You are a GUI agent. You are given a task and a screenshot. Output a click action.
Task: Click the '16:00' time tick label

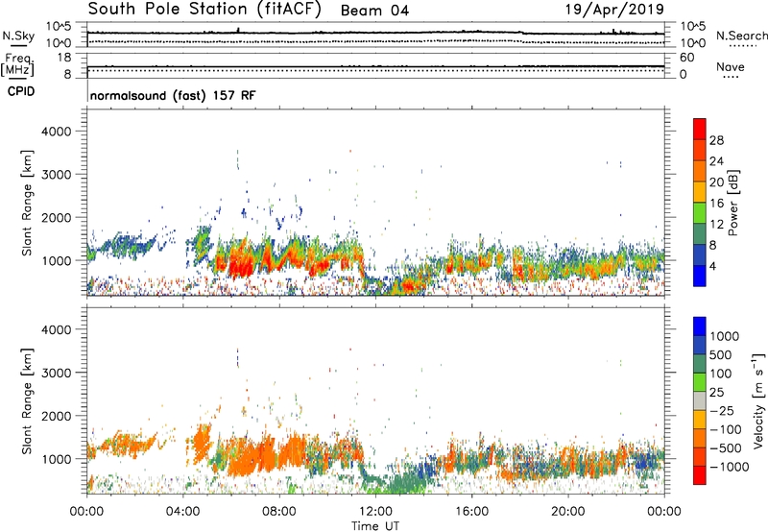pyautogui.click(x=471, y=512)
